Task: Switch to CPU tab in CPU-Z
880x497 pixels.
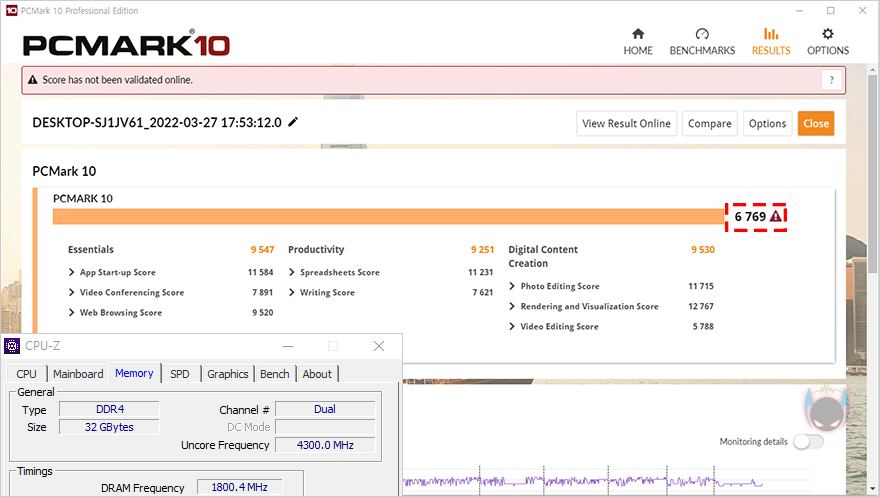Action: click(26, 374)
